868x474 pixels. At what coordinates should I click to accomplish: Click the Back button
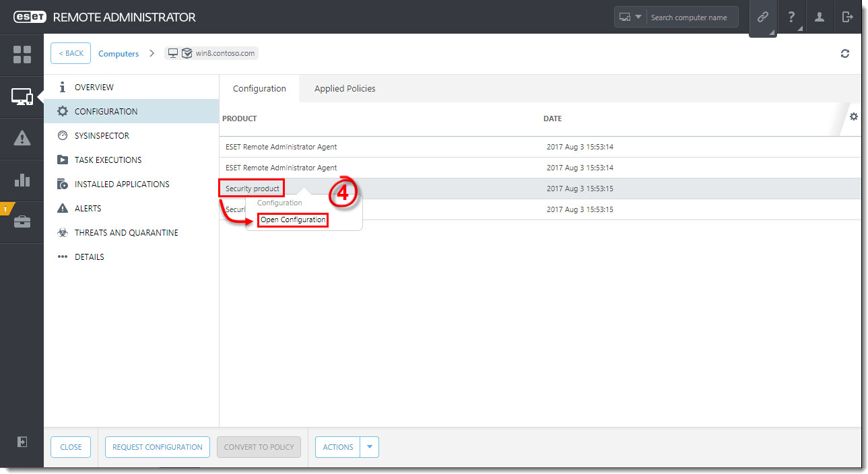point(71,54)
